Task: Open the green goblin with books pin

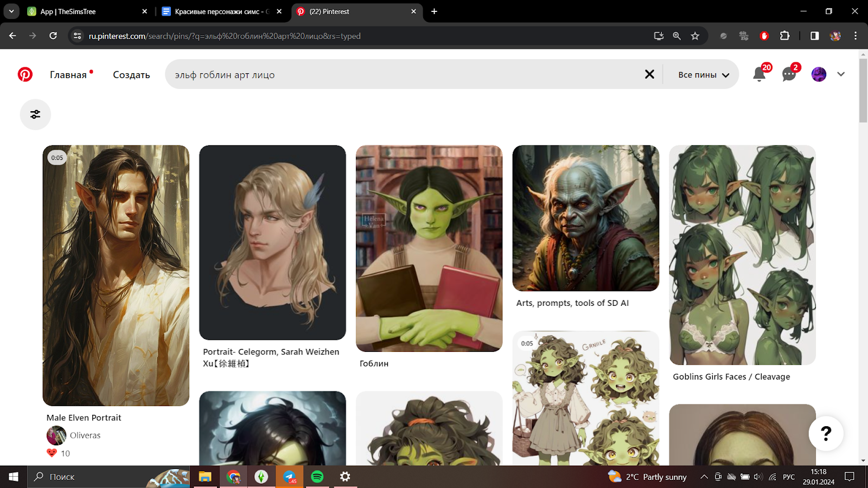Action: pos(429,248)
